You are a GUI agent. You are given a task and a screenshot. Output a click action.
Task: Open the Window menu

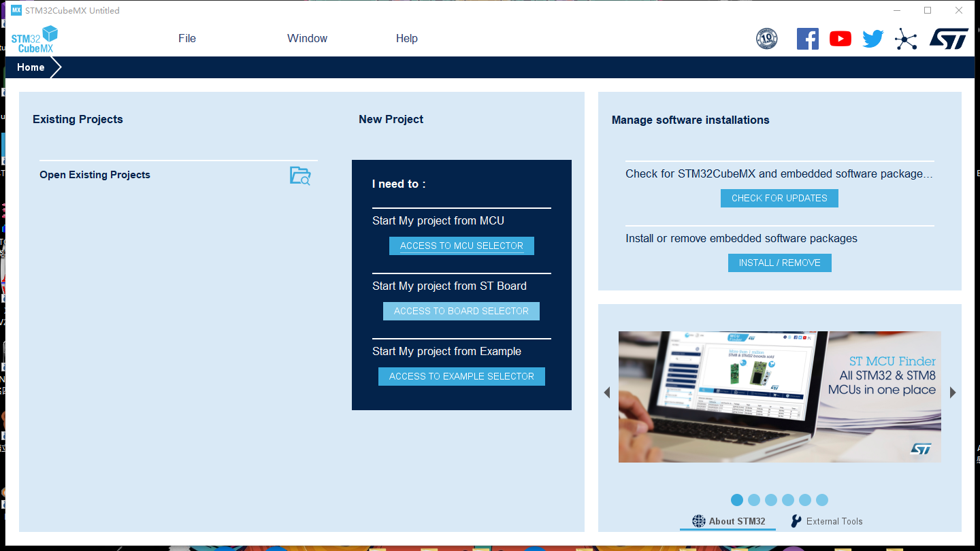[x=307, y=39]
